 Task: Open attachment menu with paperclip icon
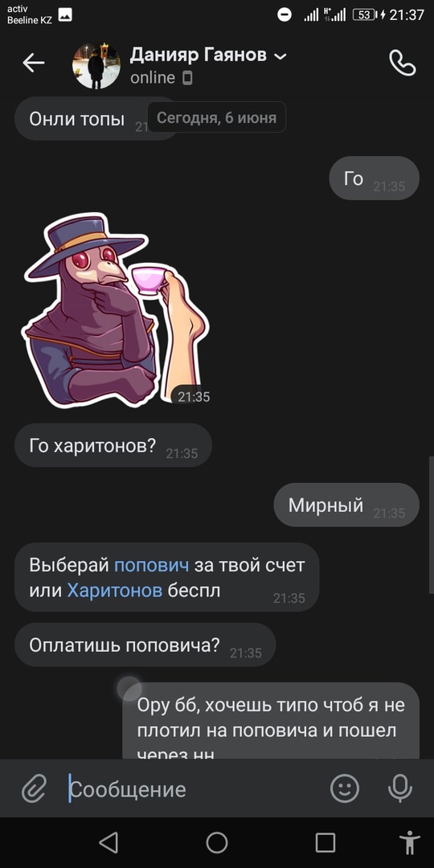(34, 789)
